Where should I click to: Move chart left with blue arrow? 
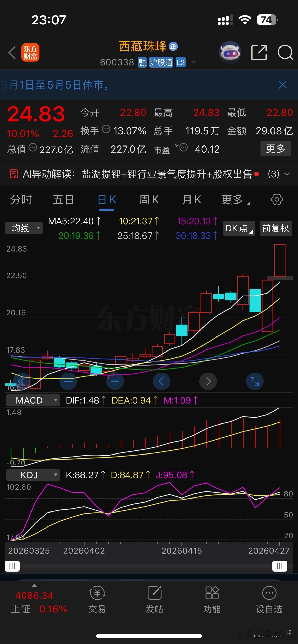(x=161, y=381)
